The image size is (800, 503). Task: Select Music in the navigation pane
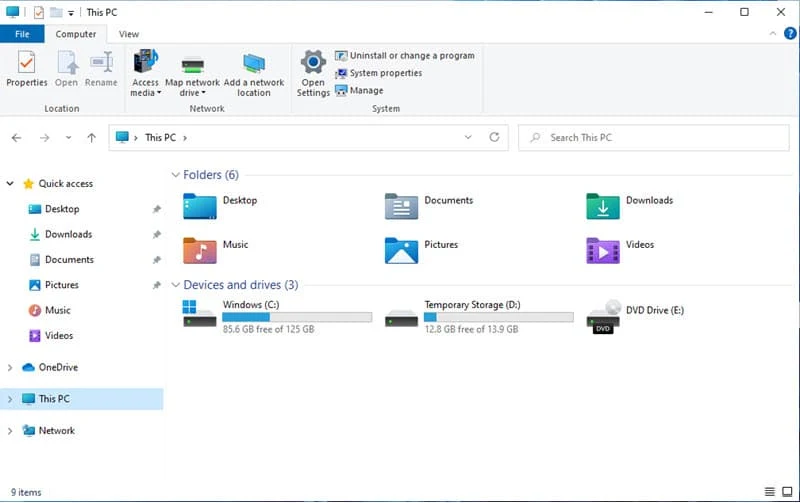click(x=57, y=310)
